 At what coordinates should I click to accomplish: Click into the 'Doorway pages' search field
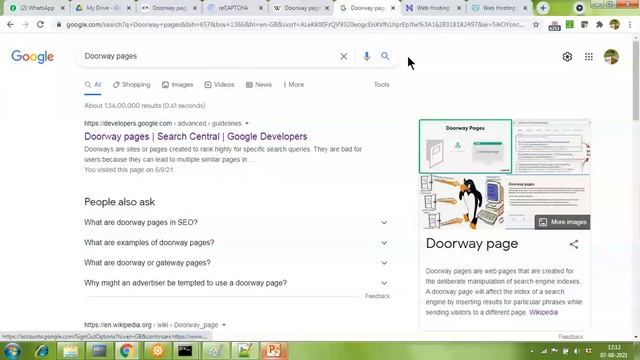pyautogui.click(x=208, y=56)
